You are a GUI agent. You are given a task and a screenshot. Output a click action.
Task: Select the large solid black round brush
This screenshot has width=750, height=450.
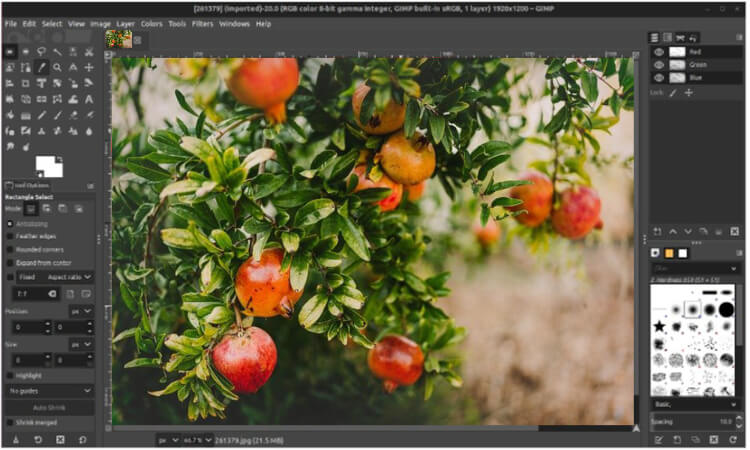pyautogui.click(x=726, y=310)
